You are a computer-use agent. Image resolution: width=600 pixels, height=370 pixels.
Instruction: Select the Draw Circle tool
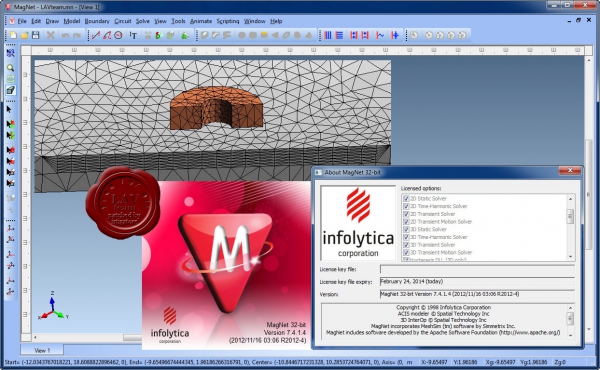[x=118, y=35]
